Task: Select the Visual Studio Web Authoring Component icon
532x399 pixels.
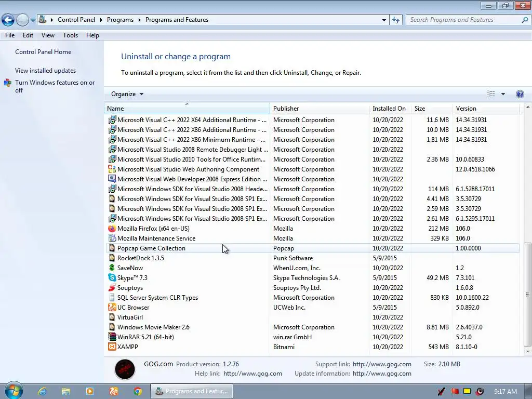Action: pos(112,169)
